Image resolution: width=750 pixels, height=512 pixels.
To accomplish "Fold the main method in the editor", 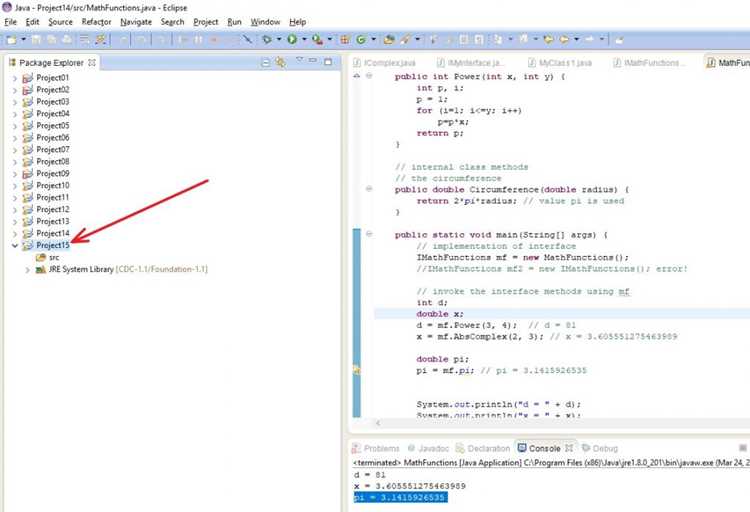I will [x=369, y=234].
